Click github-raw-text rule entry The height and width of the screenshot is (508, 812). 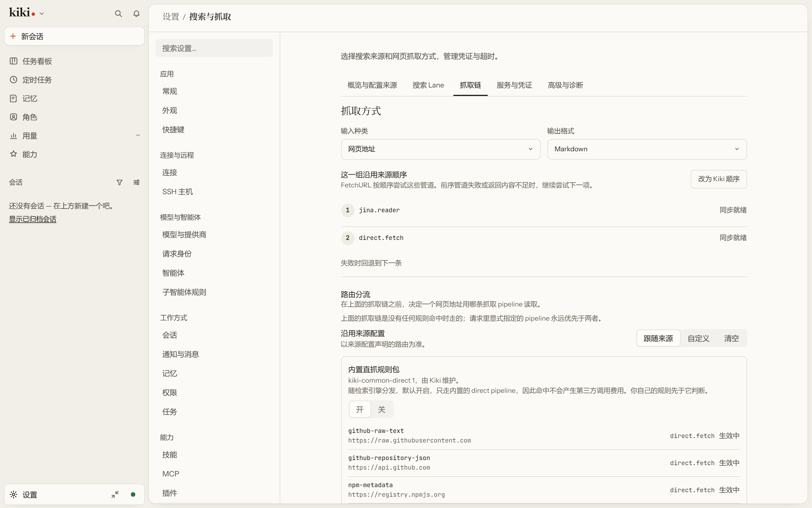544,435
